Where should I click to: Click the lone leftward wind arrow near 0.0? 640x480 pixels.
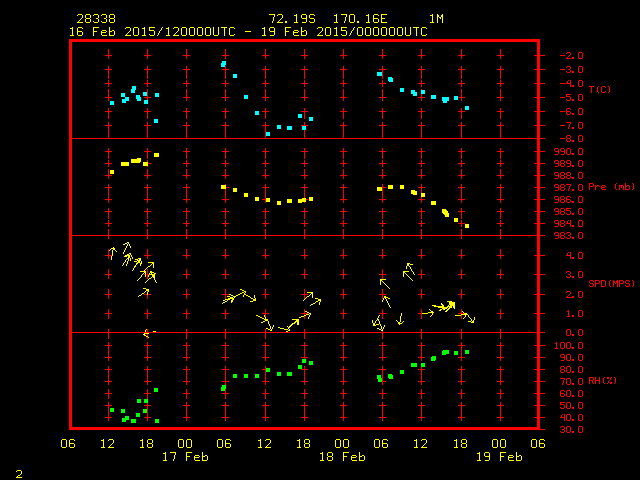pyautogui.click(x=149, y=333)
